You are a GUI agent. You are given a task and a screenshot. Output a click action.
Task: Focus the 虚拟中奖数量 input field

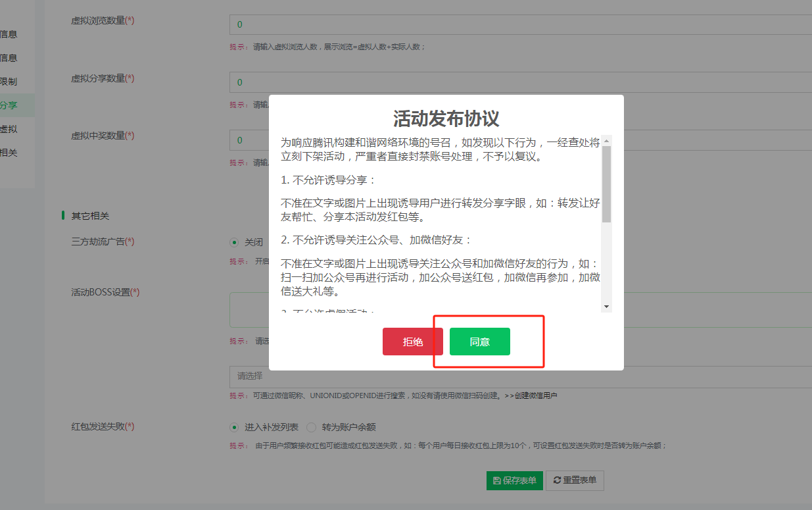(521, 140)
